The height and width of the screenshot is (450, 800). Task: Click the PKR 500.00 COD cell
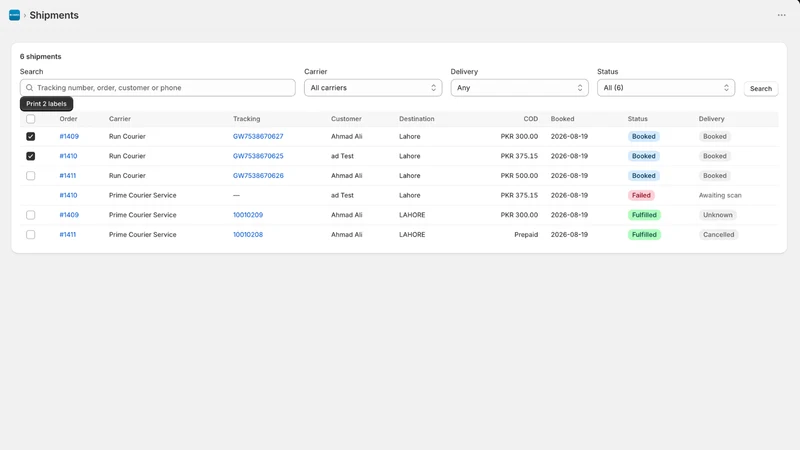click(519, 176)
